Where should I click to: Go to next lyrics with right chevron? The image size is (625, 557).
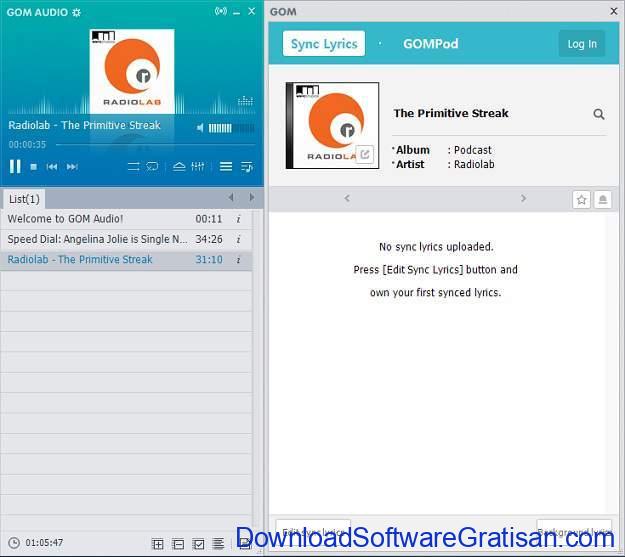(523, 198)
